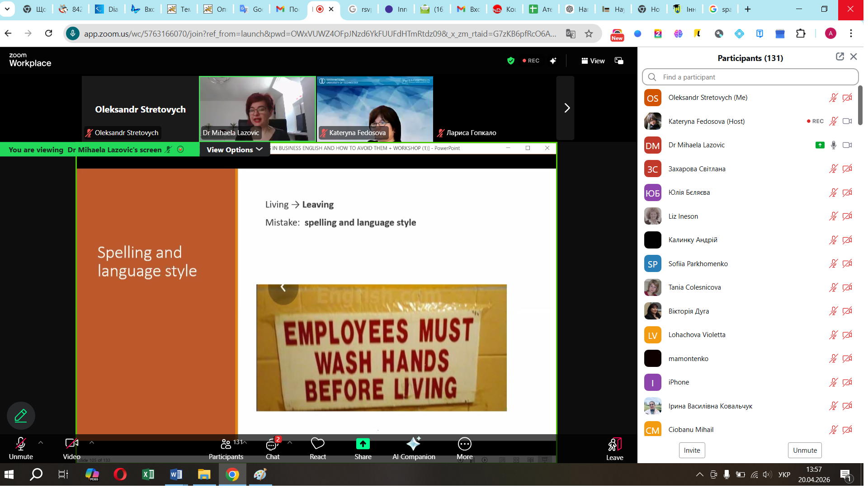Click the Leave meeting icon
The height and width of the screenshot is (488, 868).
pos(614,445)
